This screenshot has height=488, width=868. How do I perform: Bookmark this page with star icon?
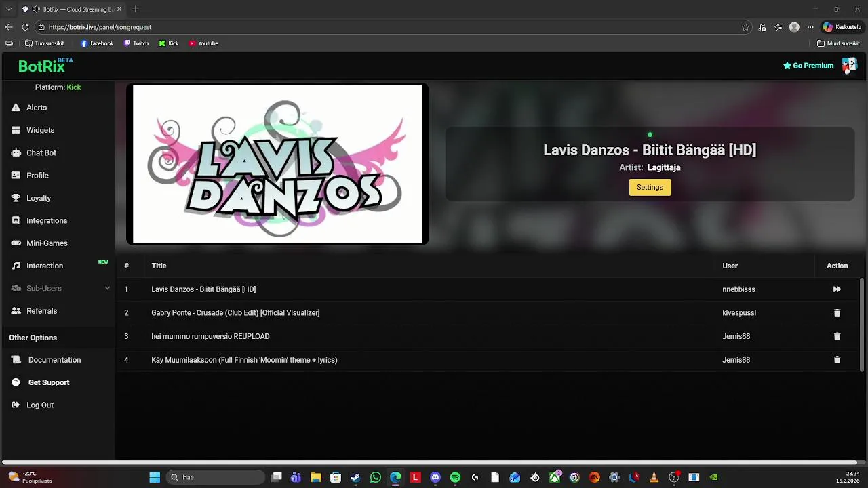[x=745, y=27]
